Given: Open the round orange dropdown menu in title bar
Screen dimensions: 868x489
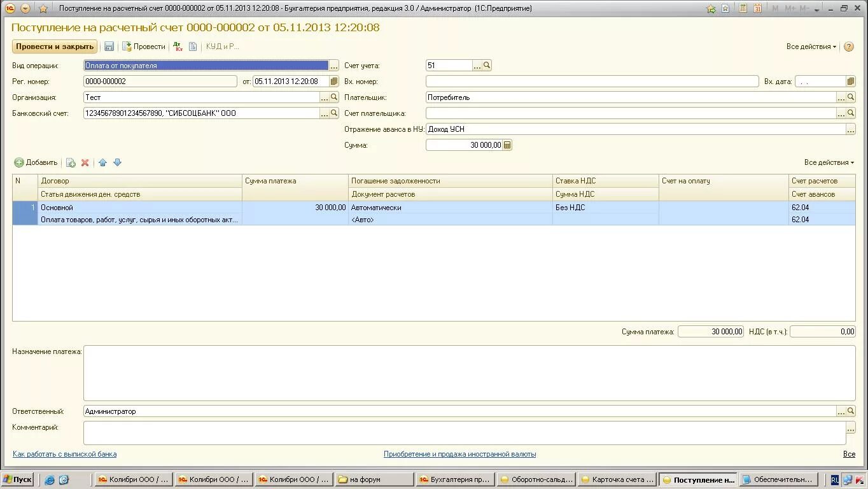Looking at the screenshot, I should click(25, 8).
